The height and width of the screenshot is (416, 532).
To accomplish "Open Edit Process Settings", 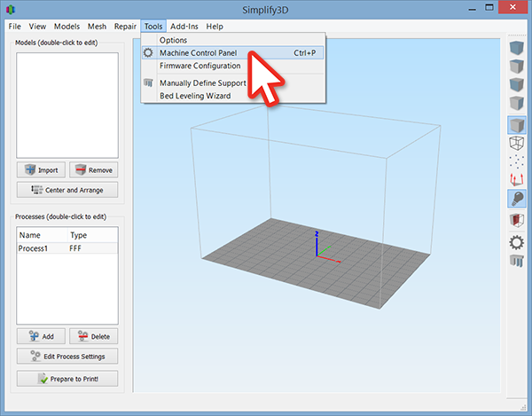I will click(x=67, y=357).
